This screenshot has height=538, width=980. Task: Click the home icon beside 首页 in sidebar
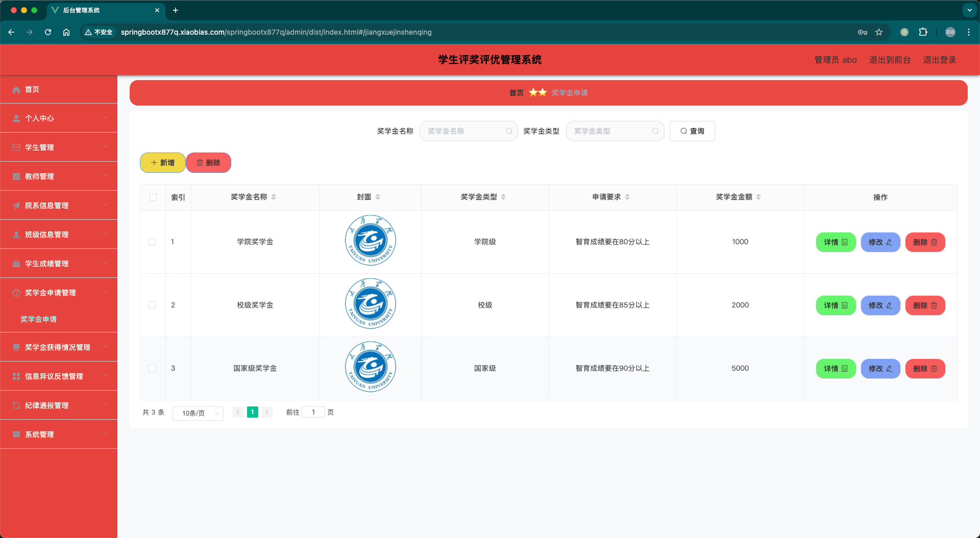click(16, 90)
